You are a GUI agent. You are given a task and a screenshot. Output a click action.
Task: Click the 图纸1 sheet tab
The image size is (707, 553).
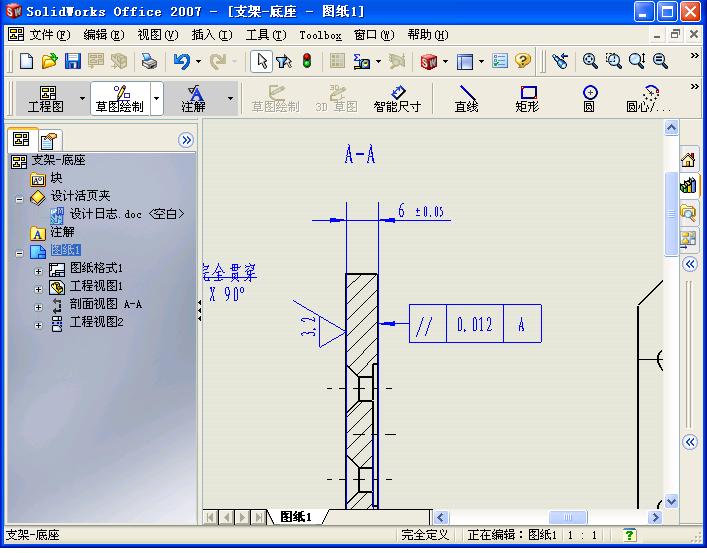pyautogui.click(x=296, y=517)
